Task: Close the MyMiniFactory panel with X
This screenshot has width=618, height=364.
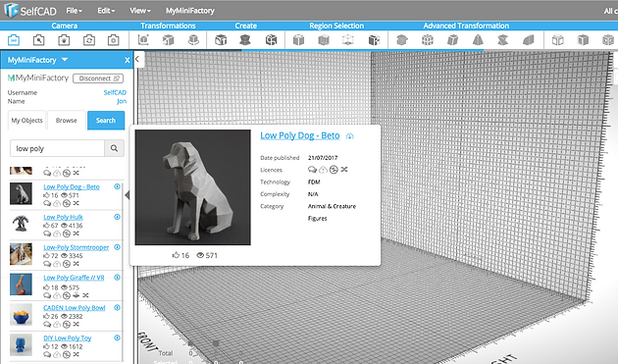Action: pyautogui.click(x=128, y=60)
